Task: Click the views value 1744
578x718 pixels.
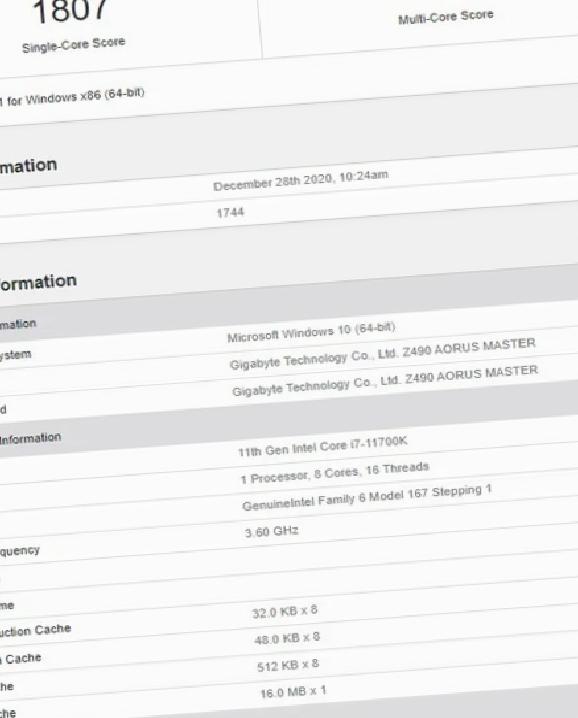Action: click(x=230, y=212)
